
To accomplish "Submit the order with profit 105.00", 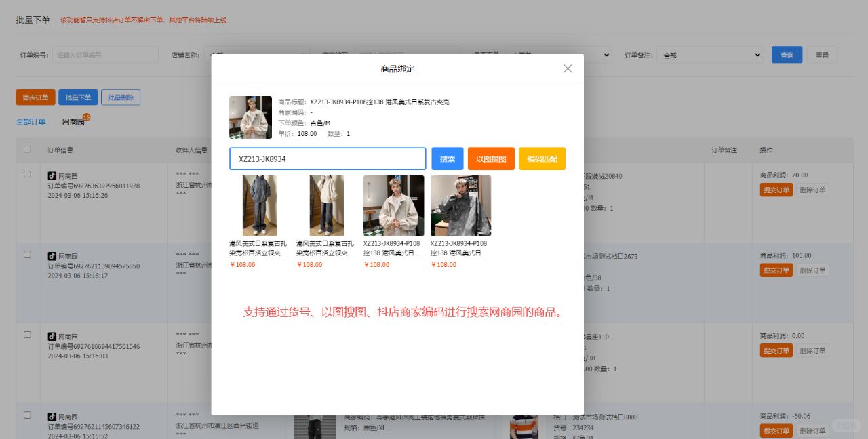I will coord(776,270).
